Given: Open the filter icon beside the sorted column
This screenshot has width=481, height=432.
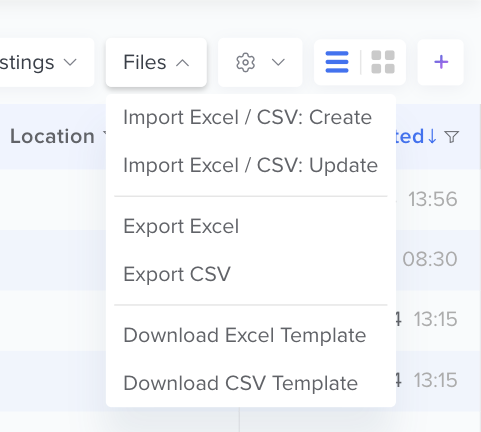Looking at the screenshot, I should (x=452, y=137).
